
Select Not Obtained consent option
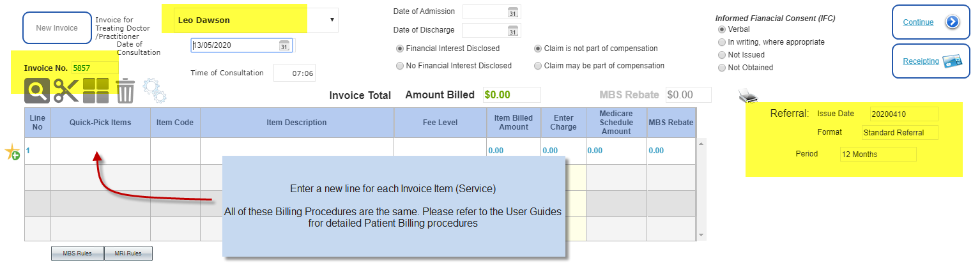pos(722,68)
